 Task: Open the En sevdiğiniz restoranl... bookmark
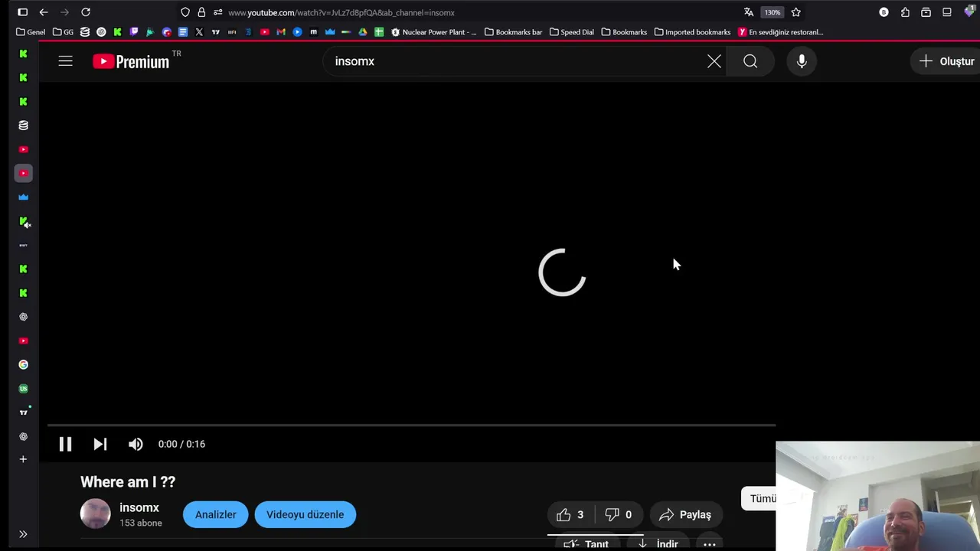tap(781, 32)
